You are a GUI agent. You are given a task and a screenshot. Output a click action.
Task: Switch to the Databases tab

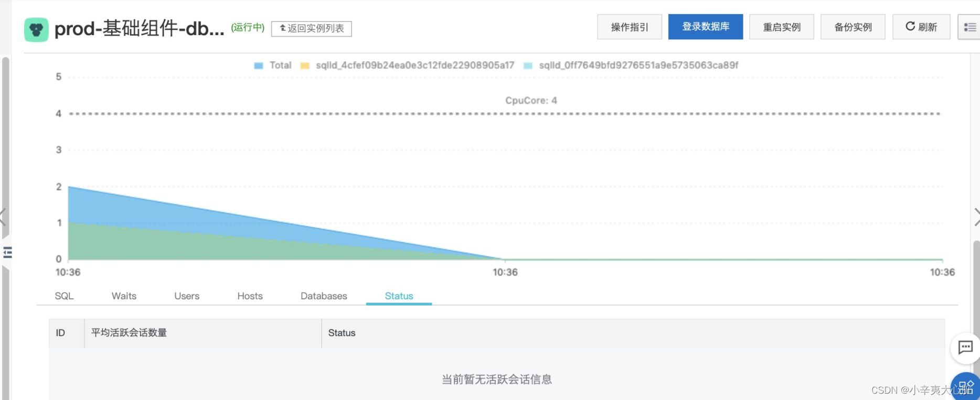[324, 296]
